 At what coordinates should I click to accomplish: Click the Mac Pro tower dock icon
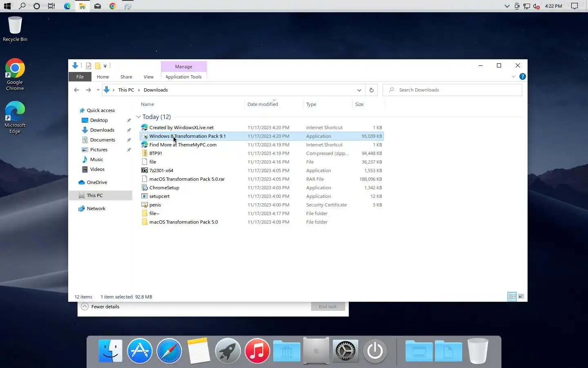click(316, 351)
